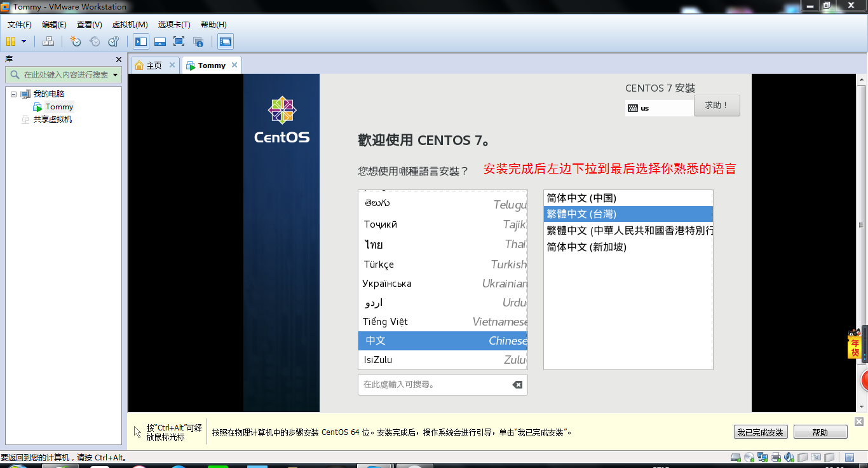
Task: Select 我的电脑 in the library tree
Action: tap(48, 94)
